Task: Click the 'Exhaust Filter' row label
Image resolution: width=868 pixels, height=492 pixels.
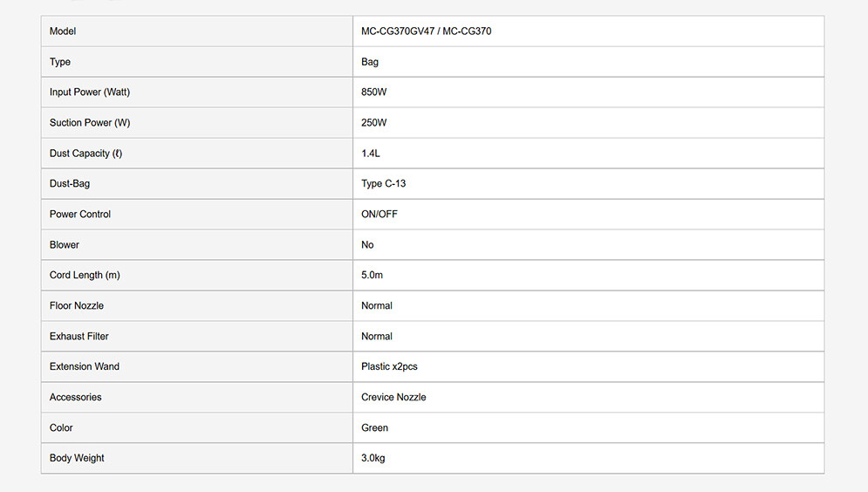Action: (x=79, y=337)
